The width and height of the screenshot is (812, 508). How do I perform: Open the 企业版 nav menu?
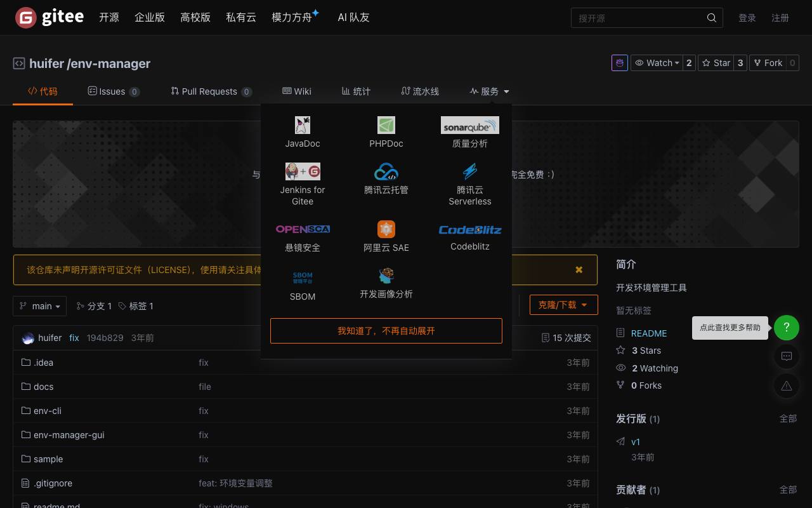tap(150, 18)
